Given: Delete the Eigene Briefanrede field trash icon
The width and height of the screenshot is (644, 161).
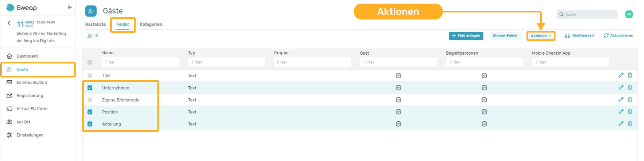Looking at the screenshot, I should pyautogui.click(x=630, y=100).
